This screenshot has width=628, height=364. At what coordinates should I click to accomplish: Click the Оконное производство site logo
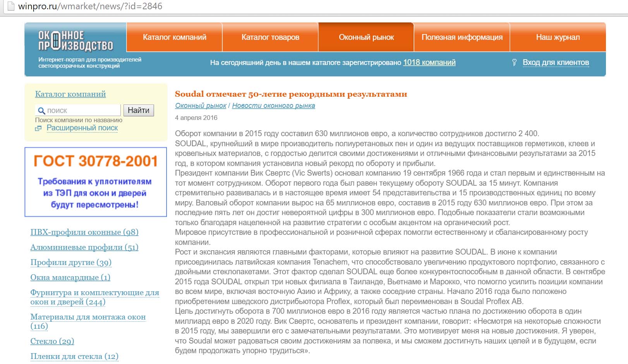tap(75, 41)
